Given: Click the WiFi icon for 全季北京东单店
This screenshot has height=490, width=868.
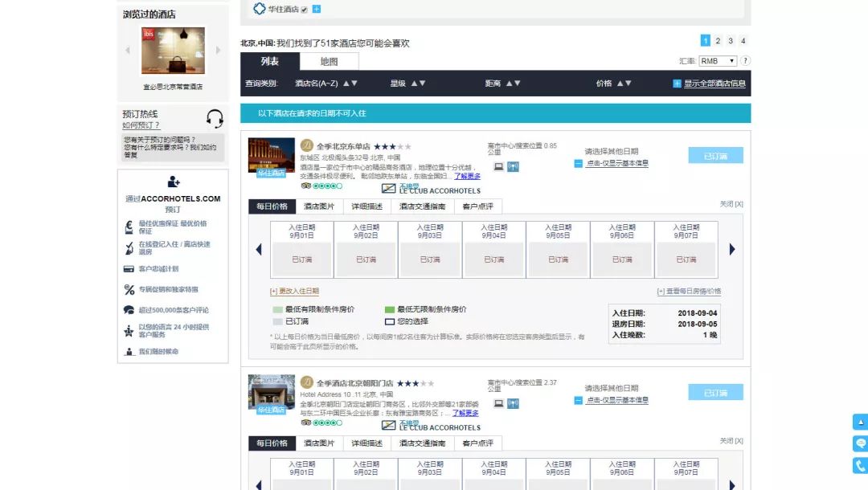Looking at the screenshot, I should pyautogui.click(x=513, y=166).
